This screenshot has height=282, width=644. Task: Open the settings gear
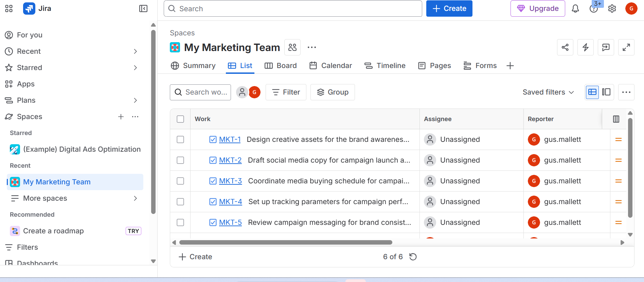click(x=612, y=9)
